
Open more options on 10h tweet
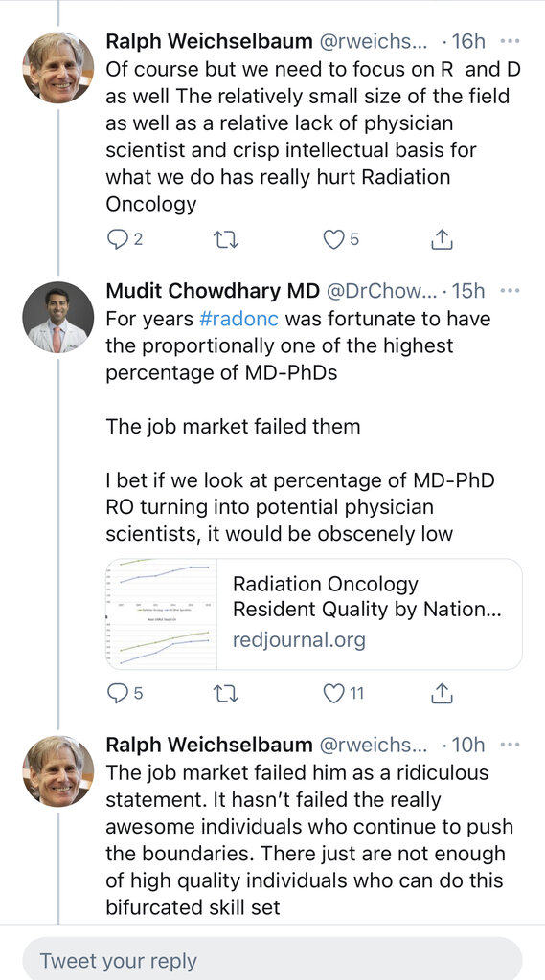click(510, 745)
